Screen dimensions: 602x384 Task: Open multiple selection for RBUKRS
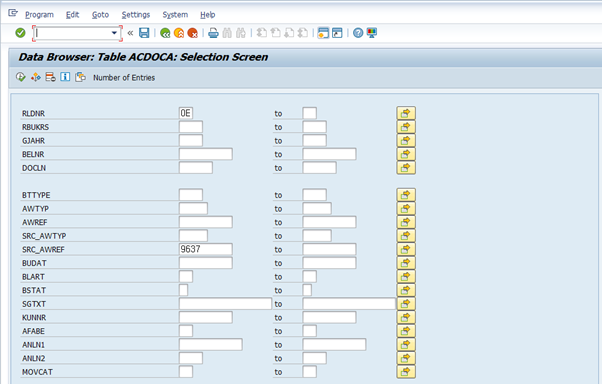tap(406, 127)
